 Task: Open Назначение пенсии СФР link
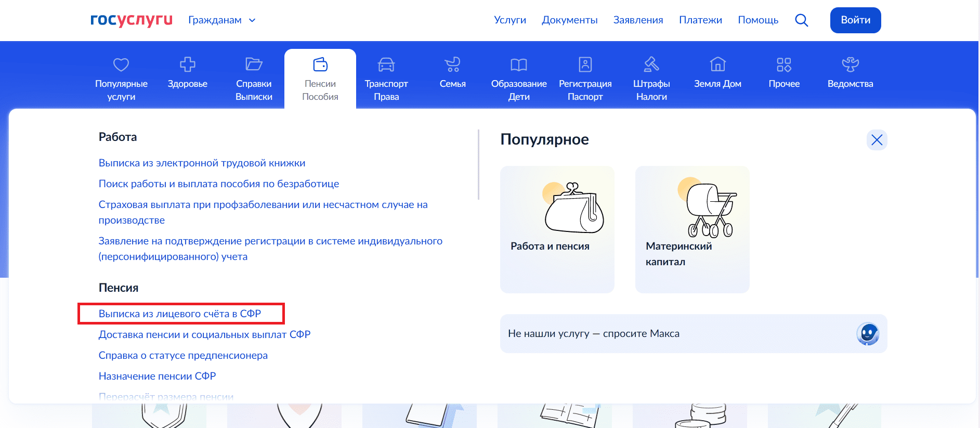coord(157,376)
